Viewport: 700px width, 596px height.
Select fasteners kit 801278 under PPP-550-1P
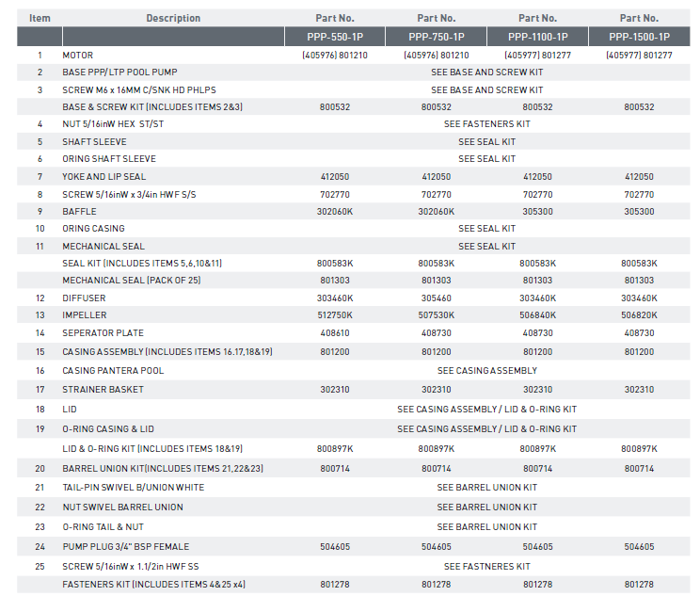click(x=335, y=585)
